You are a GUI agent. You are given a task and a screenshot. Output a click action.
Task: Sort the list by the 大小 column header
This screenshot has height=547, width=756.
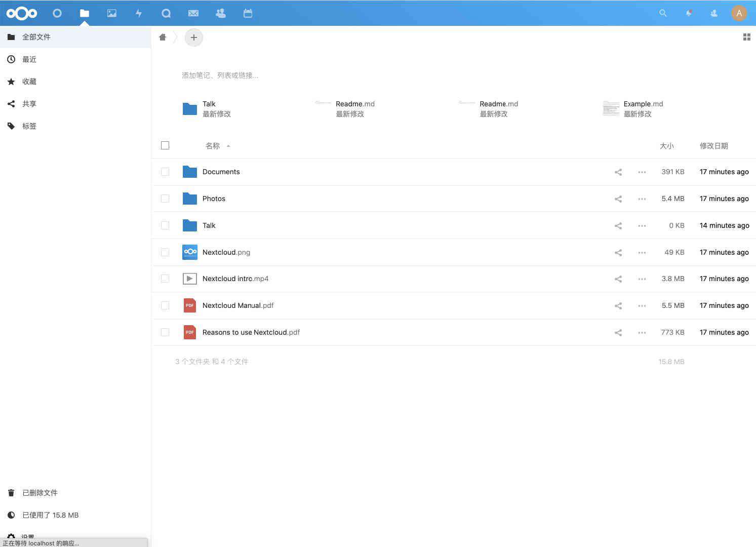pos(666,146)
